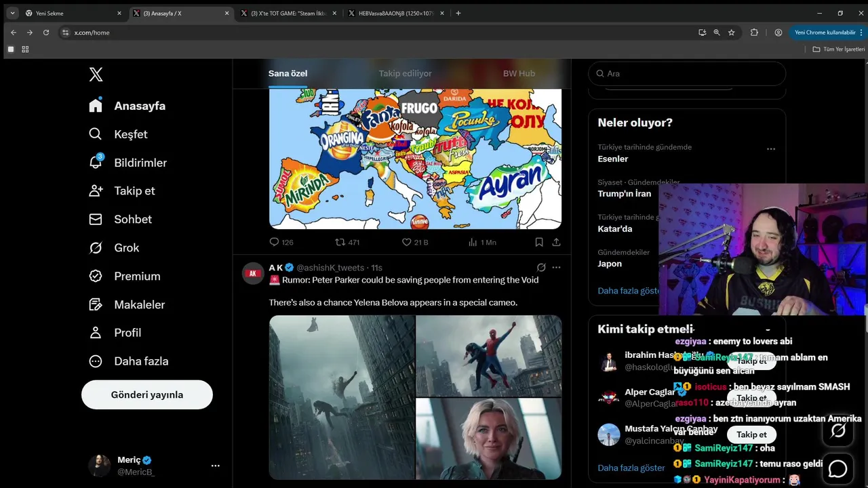Open Chrome profile icon
Viewport: 868px width, 488px height.
tap(778, 33)
